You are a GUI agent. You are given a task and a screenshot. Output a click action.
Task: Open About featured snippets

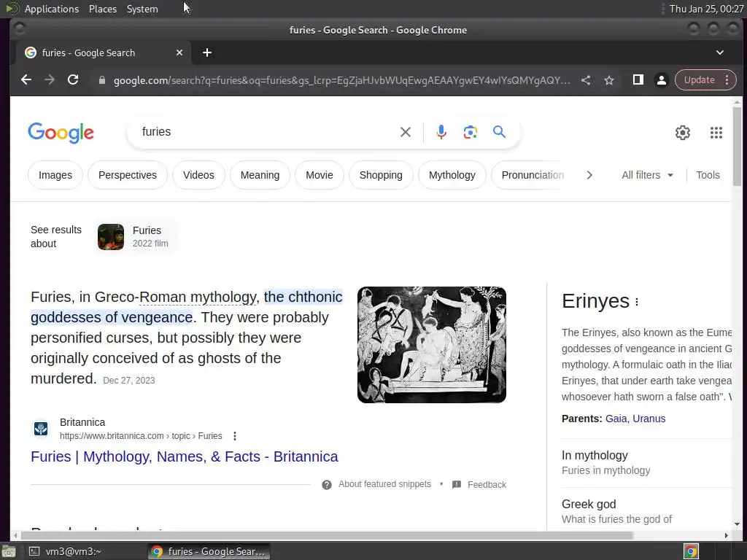pyautogui.click(x=384, y=484)
